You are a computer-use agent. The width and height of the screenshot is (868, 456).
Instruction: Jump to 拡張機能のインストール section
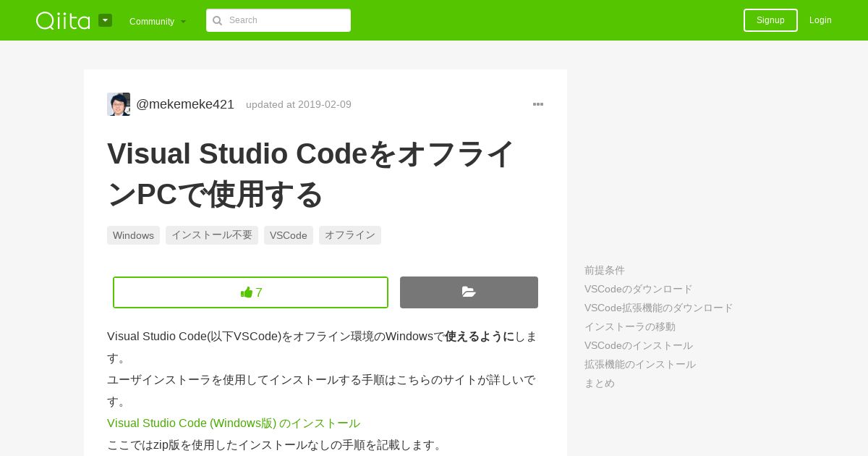tap(640, 364)
